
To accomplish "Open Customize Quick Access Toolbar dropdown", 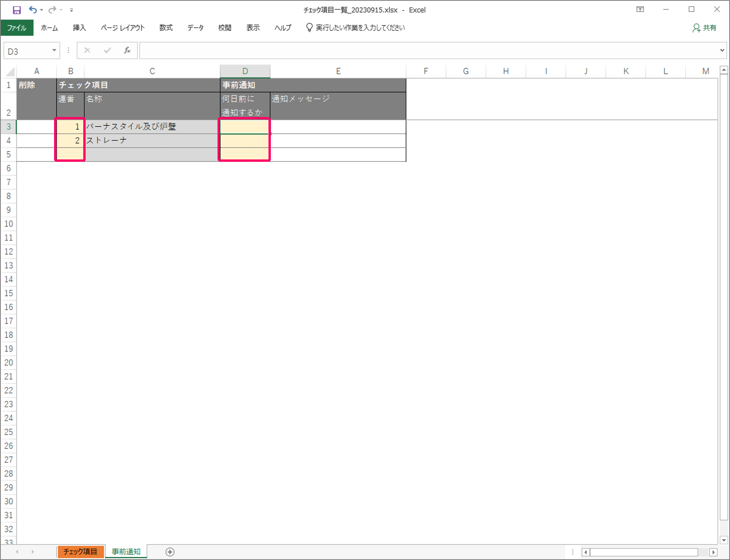I will (72, 10).
